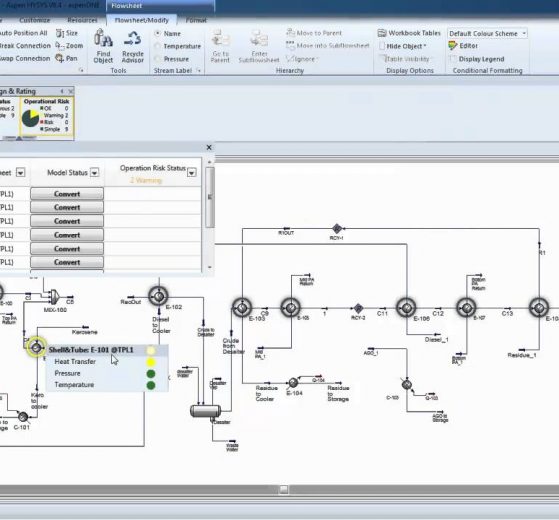Expand the Model Status filter dropdown
This screenshot has width=559, height=520.
tap(94, 173)
